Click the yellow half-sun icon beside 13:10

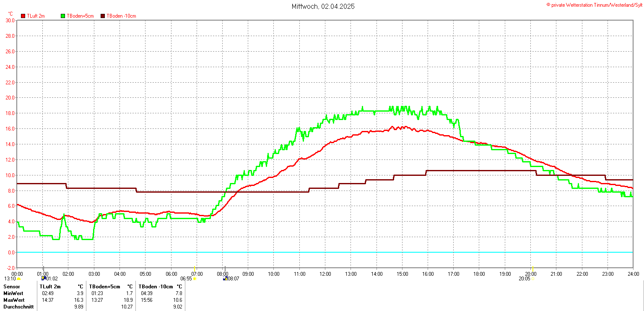18,278
